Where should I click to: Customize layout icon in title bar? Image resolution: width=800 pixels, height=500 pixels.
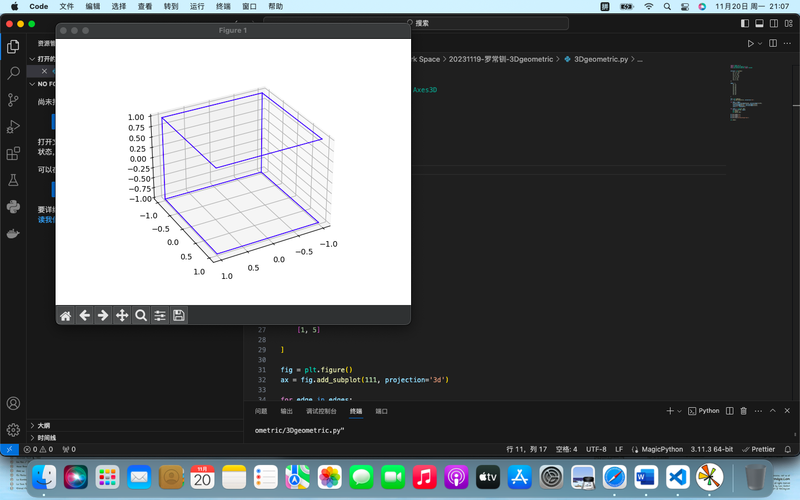coord(789,23)
